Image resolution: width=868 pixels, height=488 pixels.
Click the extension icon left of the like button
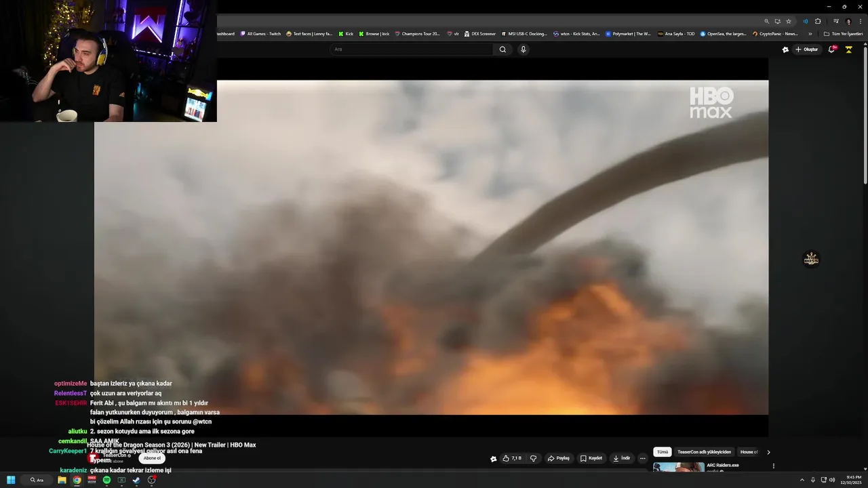(x=494, y=459)
